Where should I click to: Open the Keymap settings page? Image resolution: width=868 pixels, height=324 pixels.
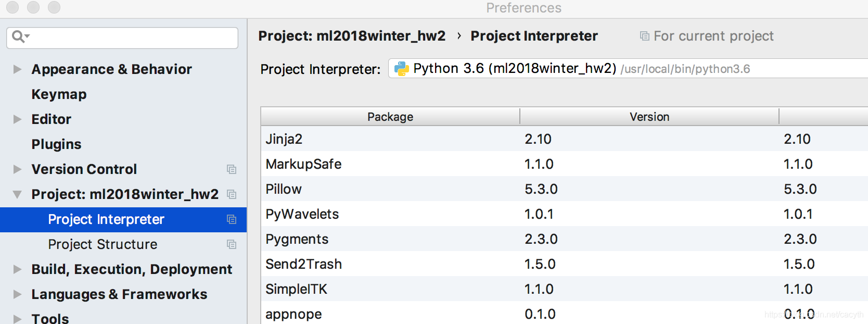[59, 94]
